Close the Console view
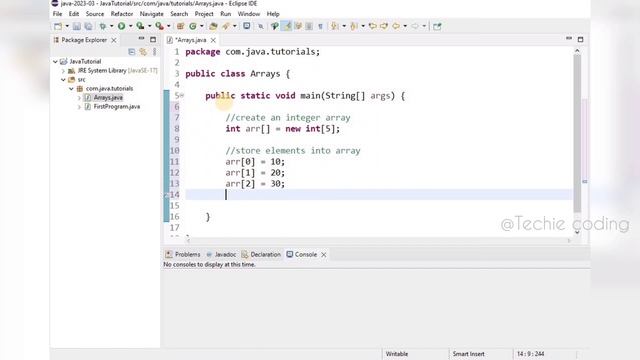Screen dimensions: 640x360 [x=324, y=254]
